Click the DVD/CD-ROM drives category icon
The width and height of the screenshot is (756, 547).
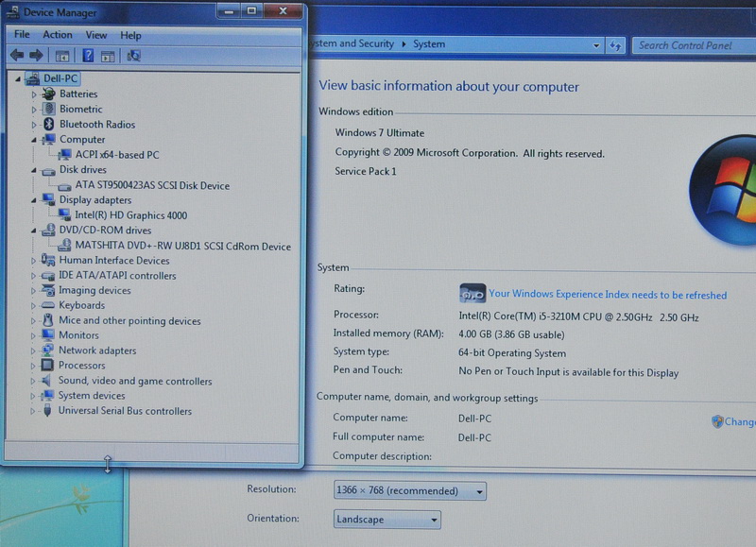(48, 230)
